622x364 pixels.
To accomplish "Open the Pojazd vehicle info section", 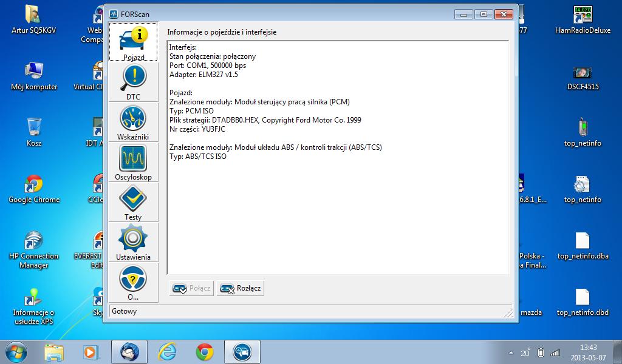I will [x=133, y=42].
